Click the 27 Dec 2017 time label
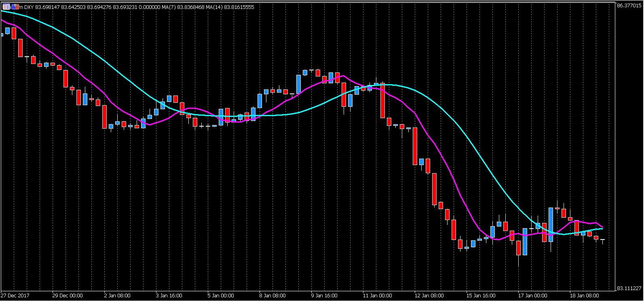This screenshot has height=301, width=644. coord(15,296)
